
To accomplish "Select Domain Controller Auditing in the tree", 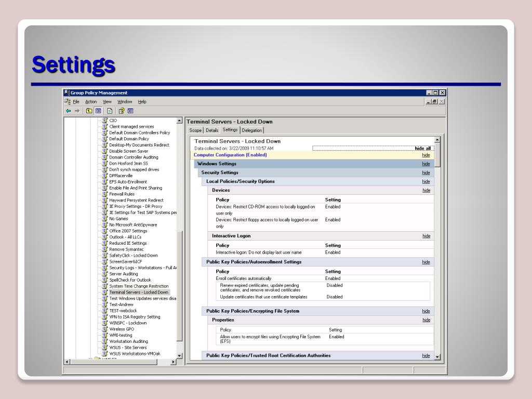I will click(134, 157).
